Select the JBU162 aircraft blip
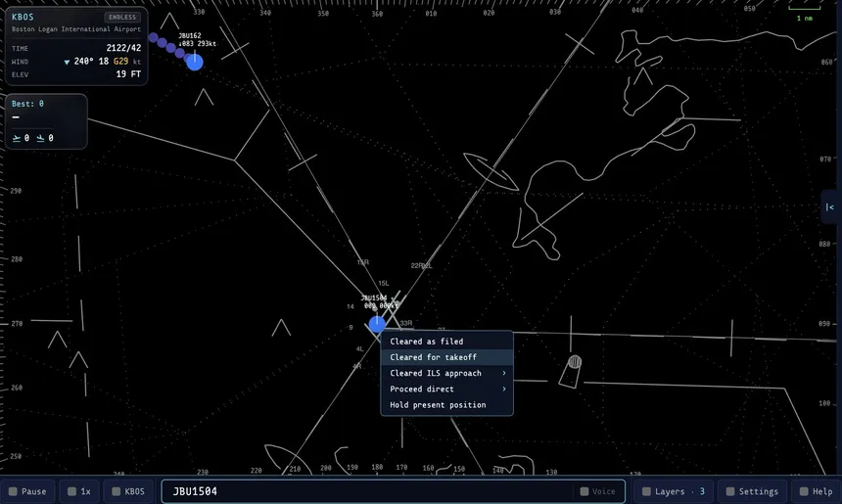The image size is (842, 504). pyautogui.click(x=195, y=63)
